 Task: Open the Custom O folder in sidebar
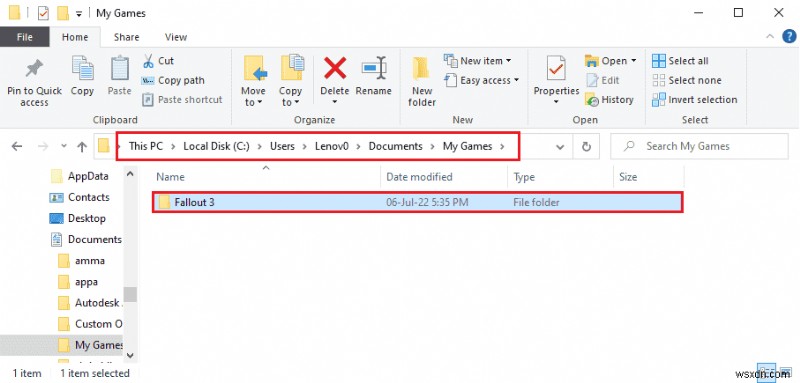click(x=89, y=324)
